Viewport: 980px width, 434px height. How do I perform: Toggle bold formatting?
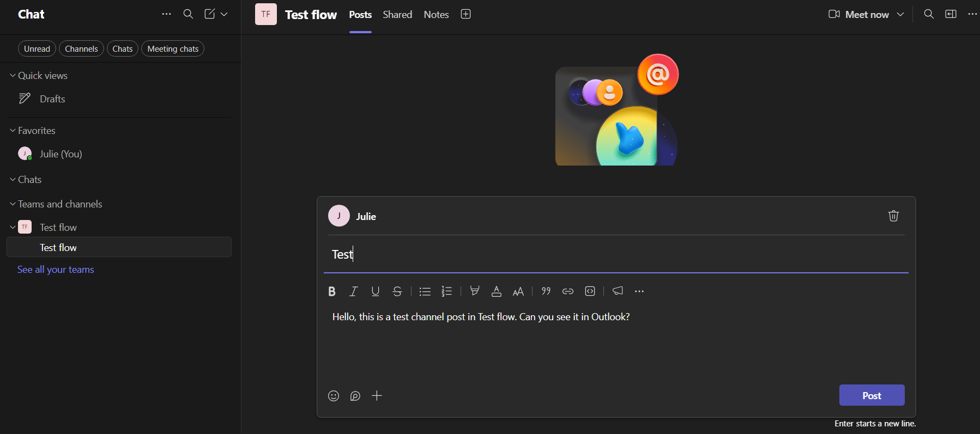pos(331,291)
